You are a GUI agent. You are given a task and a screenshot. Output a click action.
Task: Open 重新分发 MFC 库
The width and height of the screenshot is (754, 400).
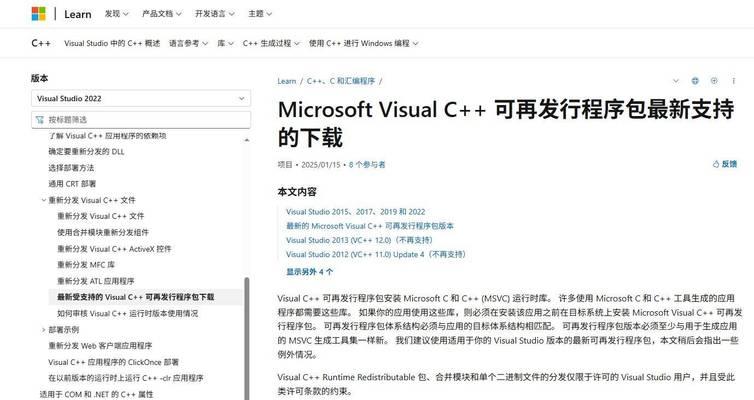point(86,265)
